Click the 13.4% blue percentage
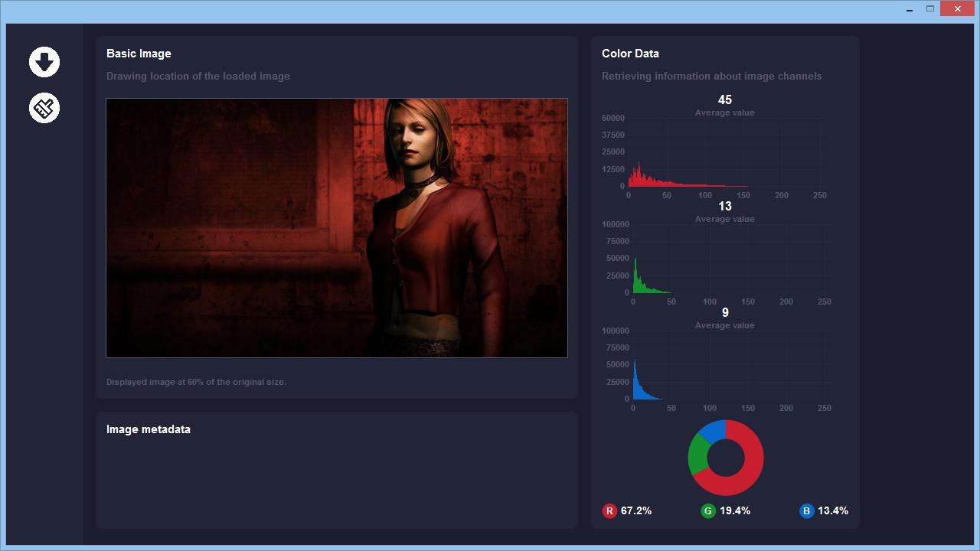 (833, 511)
